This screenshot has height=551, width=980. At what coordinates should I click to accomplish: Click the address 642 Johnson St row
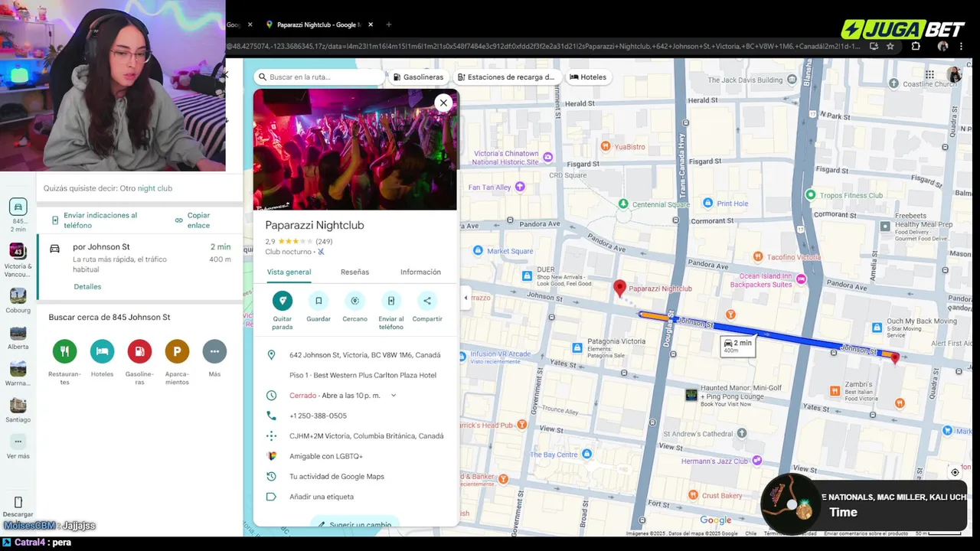[355, 355]
